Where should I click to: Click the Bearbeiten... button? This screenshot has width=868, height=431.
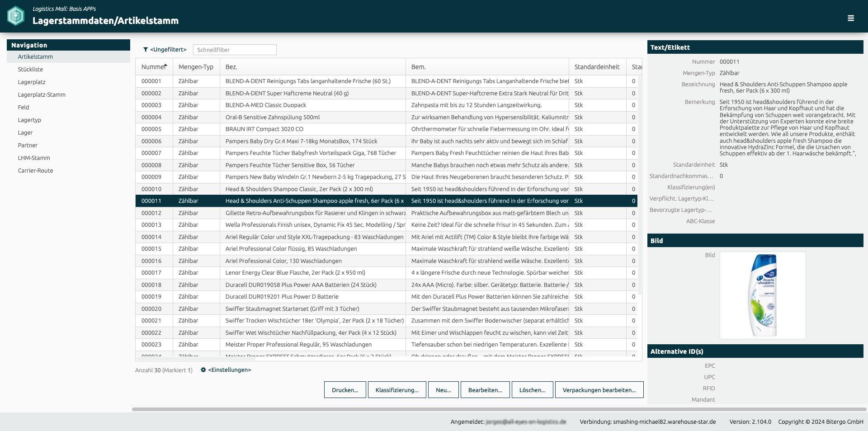[x=485, y=390]
